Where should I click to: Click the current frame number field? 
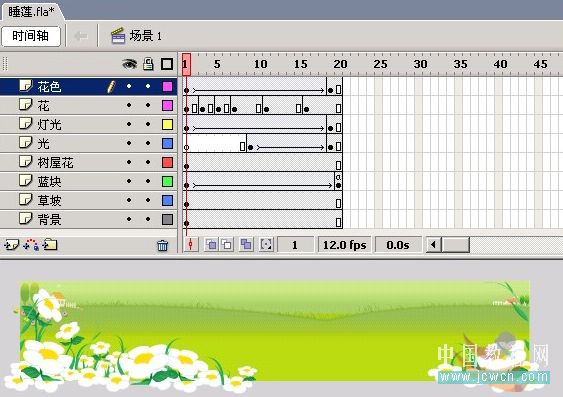pyautogui.click(x=295, y=245)
